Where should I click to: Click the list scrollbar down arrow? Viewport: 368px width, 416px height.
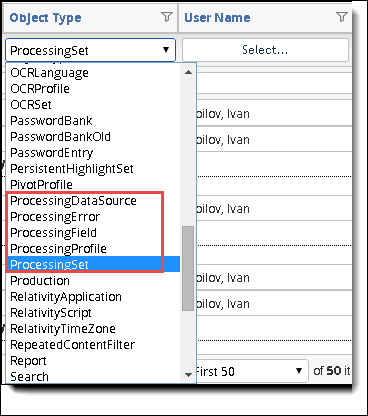(x=188, y=375)
